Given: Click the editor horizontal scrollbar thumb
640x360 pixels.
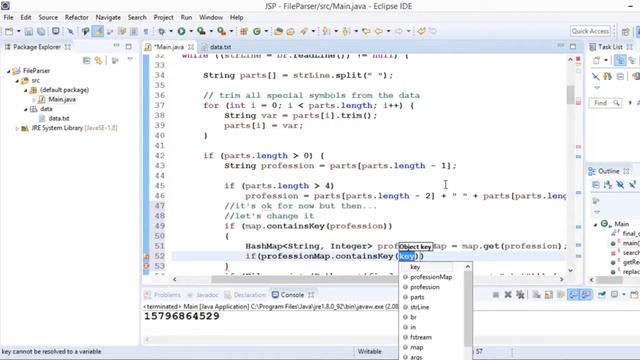Looking at the screenshot, I should point(304,280).
